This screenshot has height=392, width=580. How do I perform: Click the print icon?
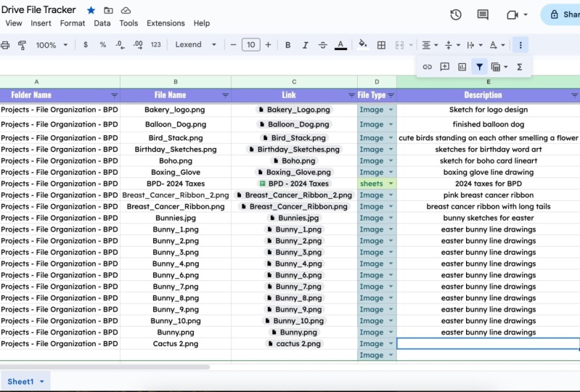tap(5, 45)
